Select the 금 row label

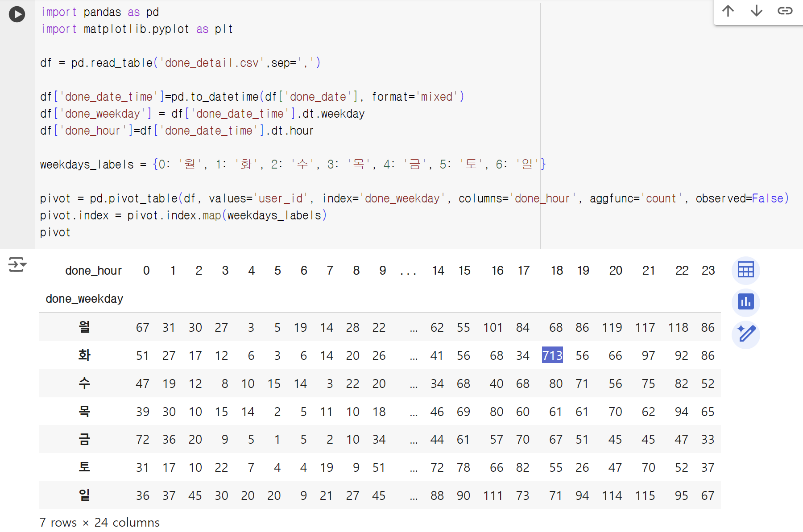(84, 439)
